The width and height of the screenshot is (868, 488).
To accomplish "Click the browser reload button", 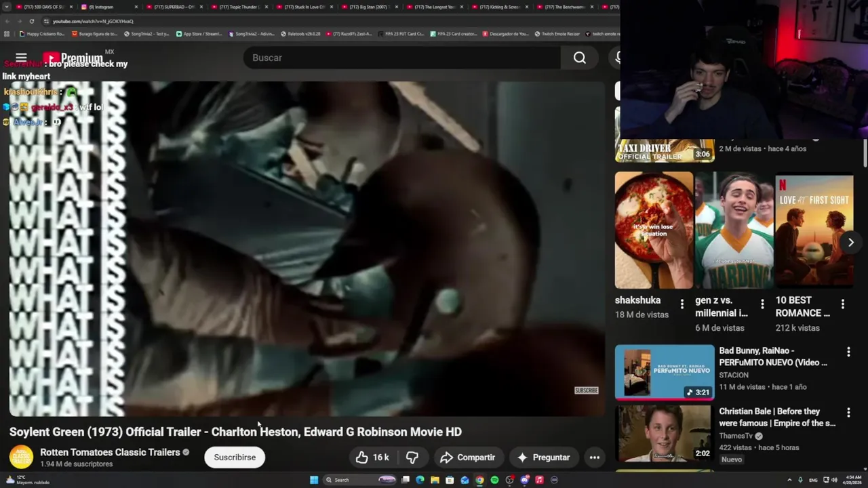I will point(31,21).
